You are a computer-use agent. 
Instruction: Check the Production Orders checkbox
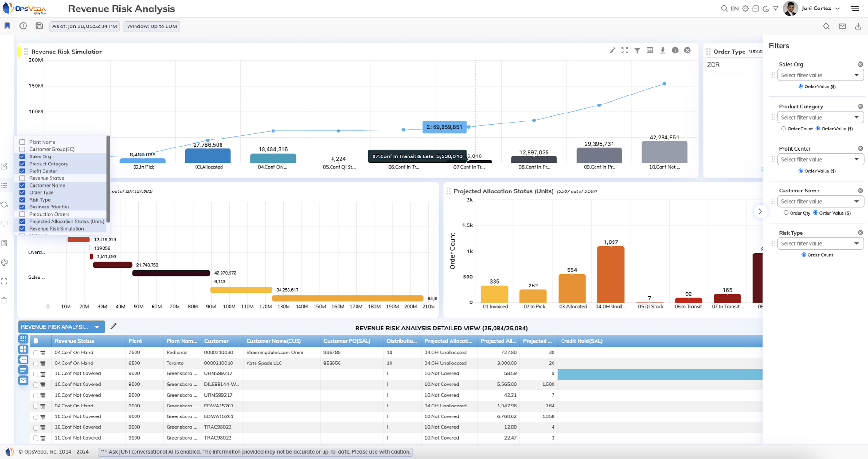click(22, 214)
